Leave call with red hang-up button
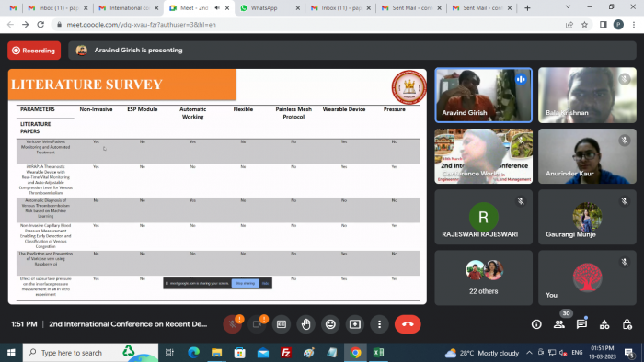This screenshot has width=644, height=362. [408, 324]
